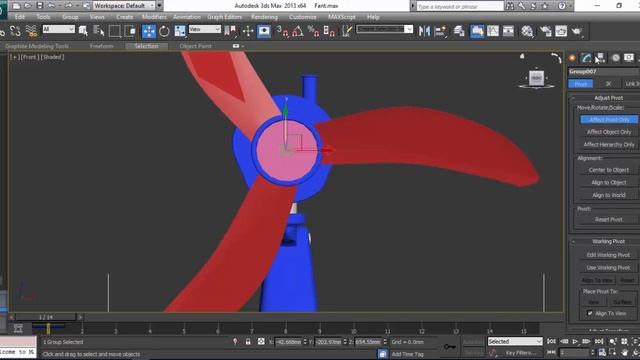Open the Rendered Frame Window icon
Screen dimensions: 640x360
pos(561,31)
